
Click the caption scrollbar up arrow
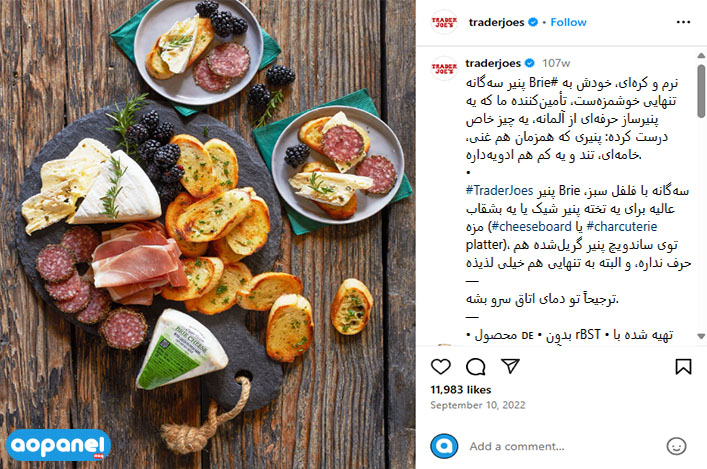(701, 55)
